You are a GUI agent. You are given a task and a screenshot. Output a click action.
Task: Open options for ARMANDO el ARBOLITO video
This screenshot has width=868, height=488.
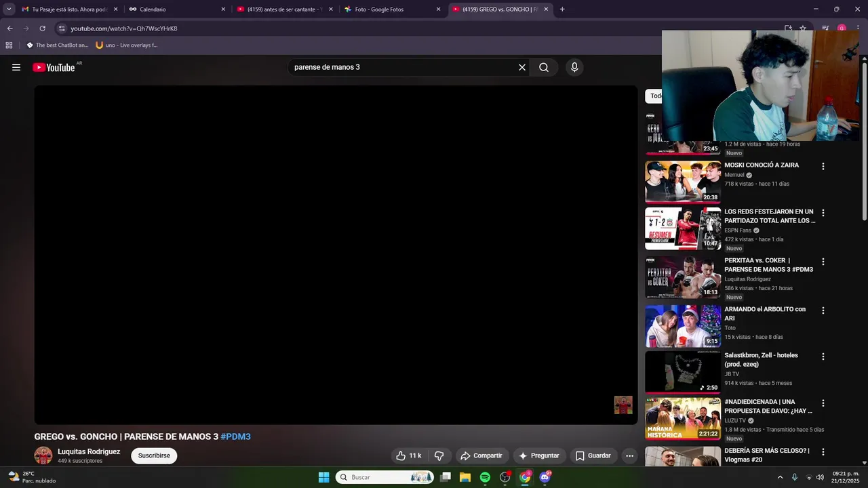click(x=823, y=310)
